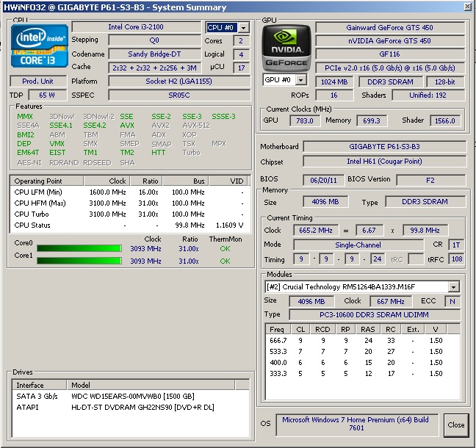Open the Crucial Technology memory module dropdown
This screenshot has width=476, height=448.
[453, 287]
